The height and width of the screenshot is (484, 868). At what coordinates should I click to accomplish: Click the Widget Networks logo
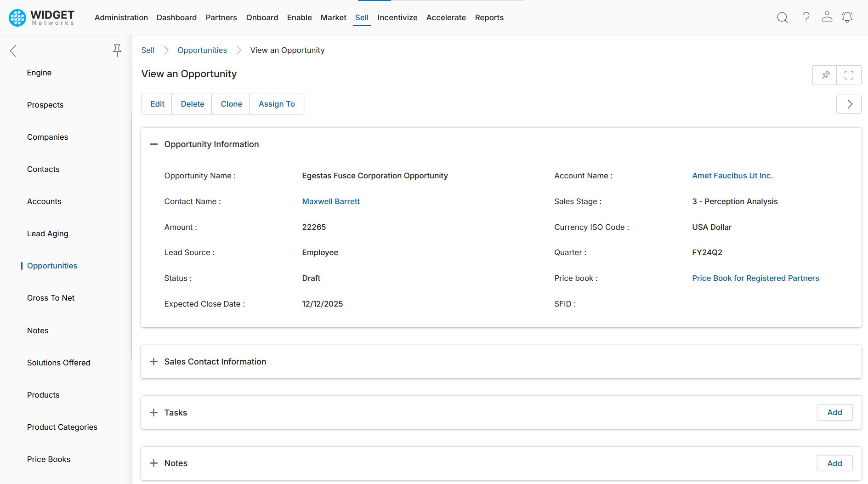pyautogui.click(x=41, y=17)
